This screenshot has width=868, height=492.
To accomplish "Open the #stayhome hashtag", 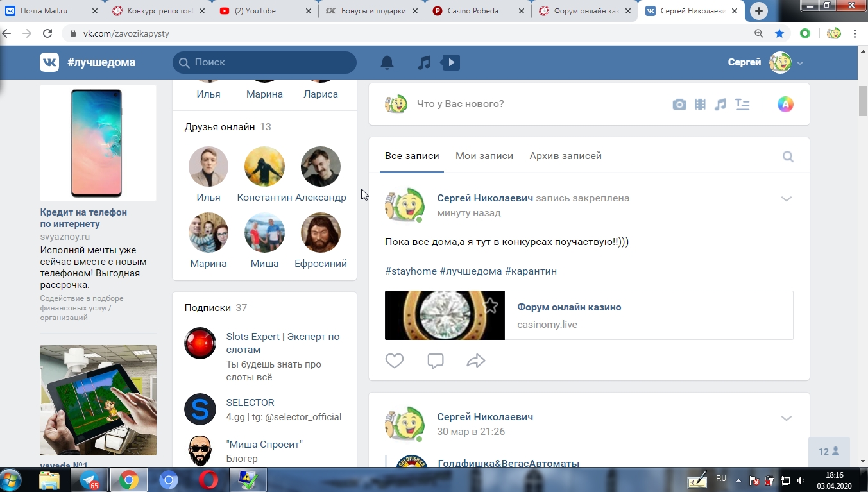I will [x=411, y=271].
